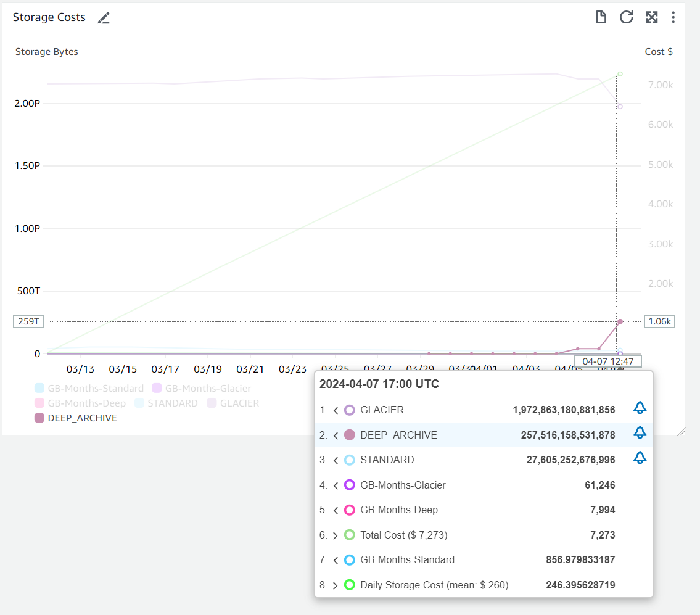The height and width of the screenshot is (615, 700).
Task: Click value 7,994
Action: [603, 510]
